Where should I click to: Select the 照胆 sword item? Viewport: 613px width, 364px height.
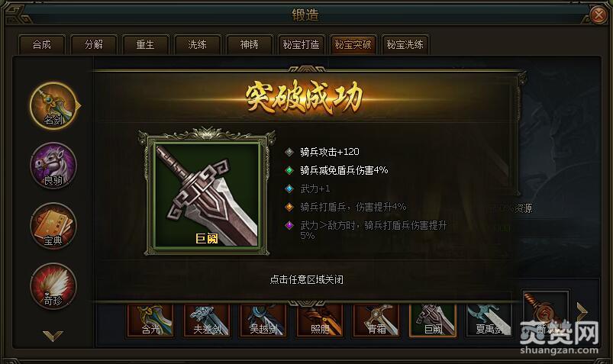tap(320, 321)
